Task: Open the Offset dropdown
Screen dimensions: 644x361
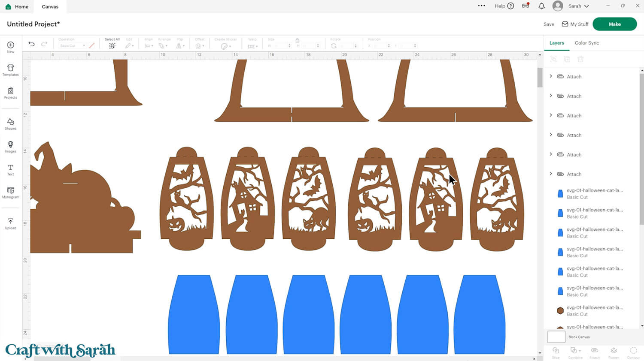Action: coord(200,45)
